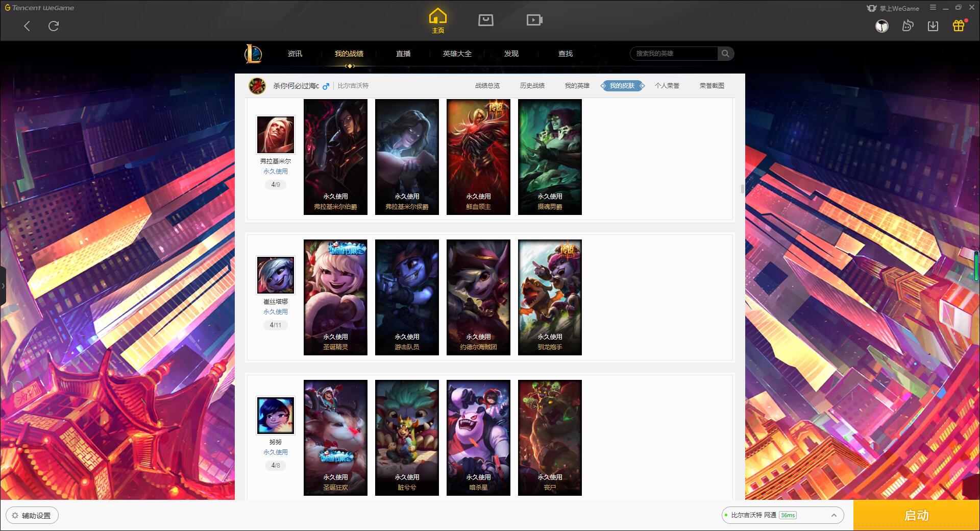Open the gift box icon
The height and width of the screenshot is (531, 980).
959,26
